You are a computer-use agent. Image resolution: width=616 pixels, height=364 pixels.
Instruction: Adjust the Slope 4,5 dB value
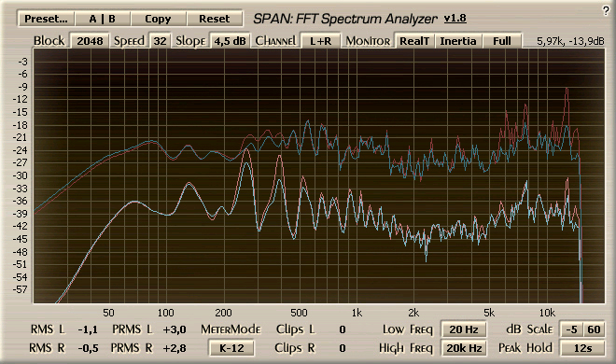[x=230, y=41]
